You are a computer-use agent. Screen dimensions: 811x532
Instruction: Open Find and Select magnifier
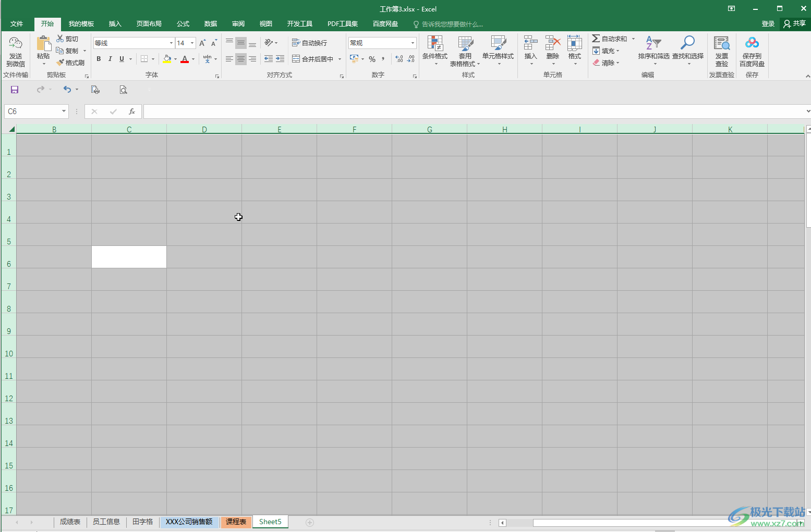point(687,43)
